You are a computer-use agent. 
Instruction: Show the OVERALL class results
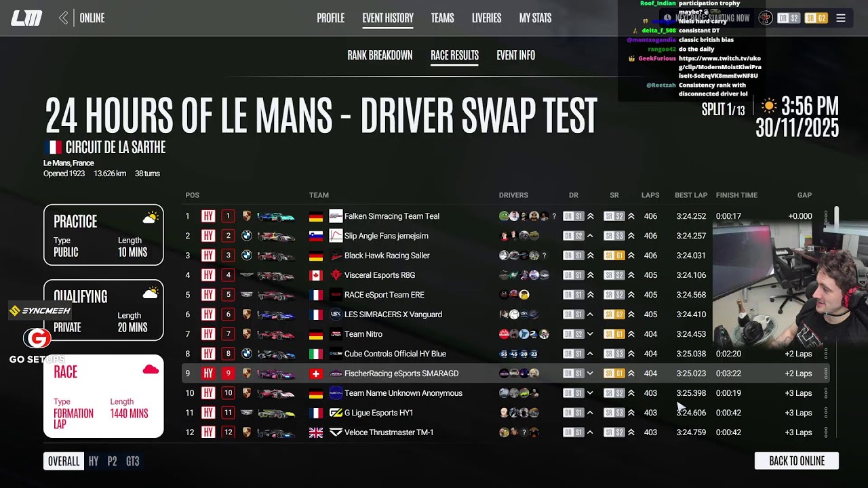pyautogui.click(x=64, y=461)
